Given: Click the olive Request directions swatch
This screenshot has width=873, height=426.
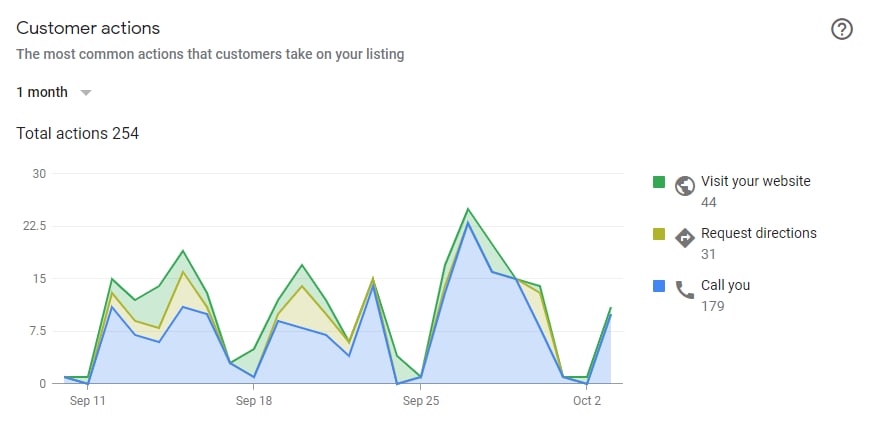Looking at the screenshot, I should (659, 234).
